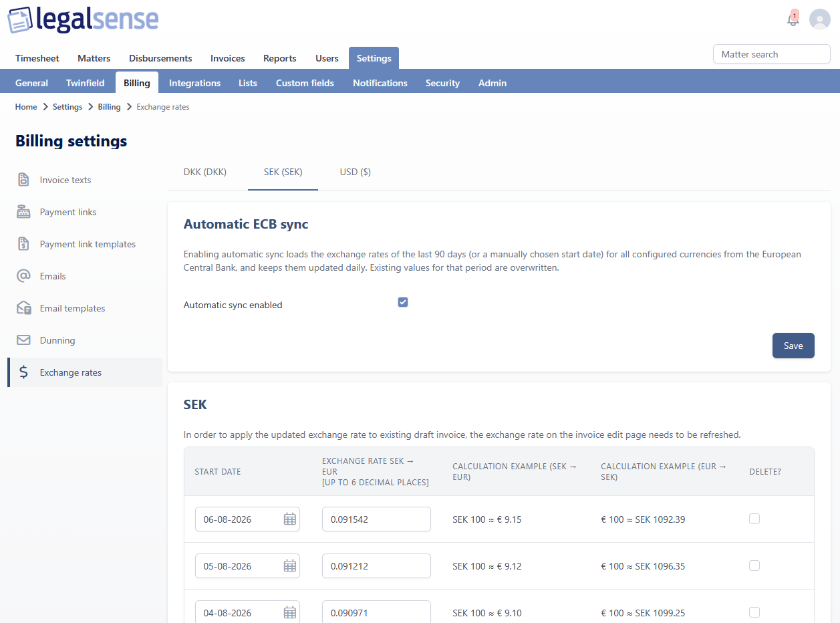Select the SEK (SEK) currency tab
The width and height of the screenshot is (840, 623).
283,172
